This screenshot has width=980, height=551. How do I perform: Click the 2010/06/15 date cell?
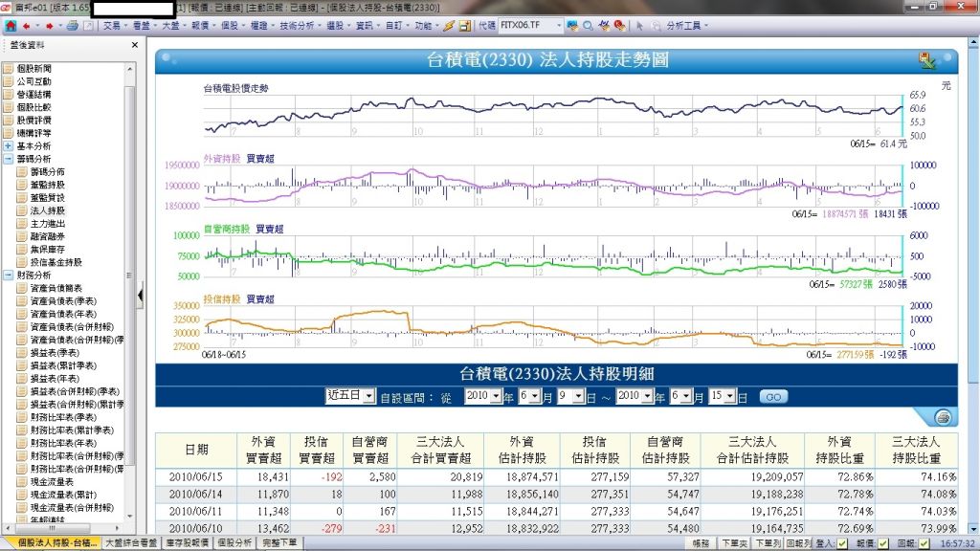coord(195,476)
